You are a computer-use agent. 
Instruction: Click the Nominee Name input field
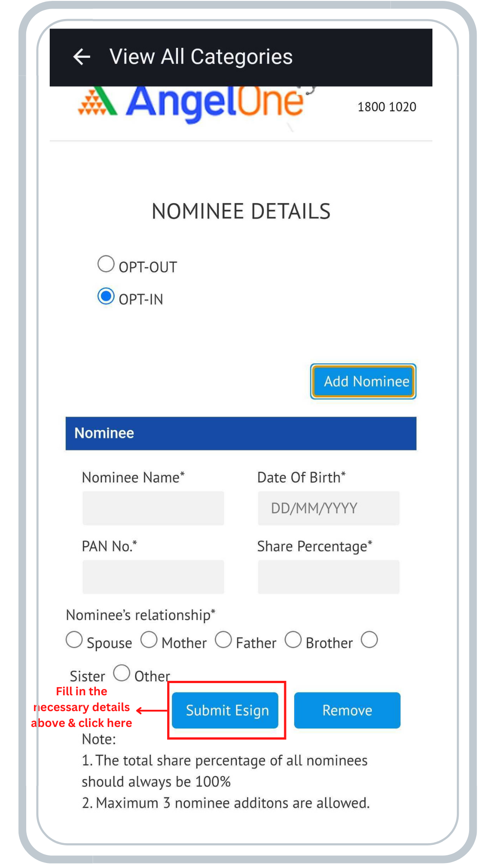pyautogui.click(x=153, y=508)
